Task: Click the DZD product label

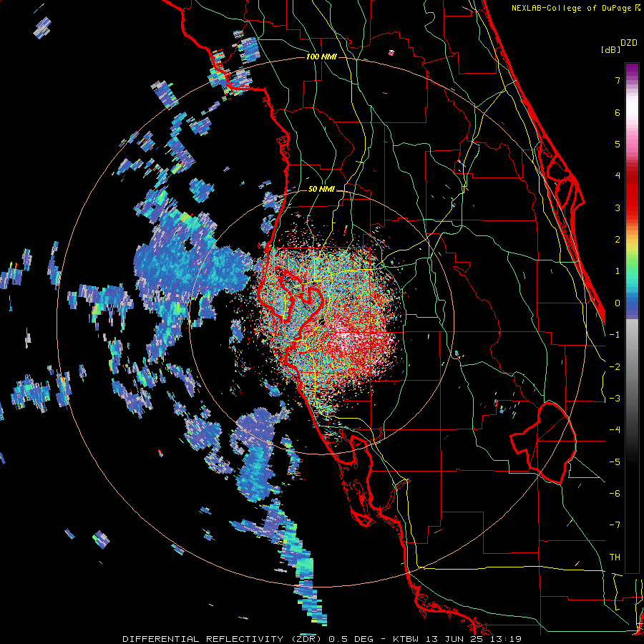Action: tap(629, 43)
